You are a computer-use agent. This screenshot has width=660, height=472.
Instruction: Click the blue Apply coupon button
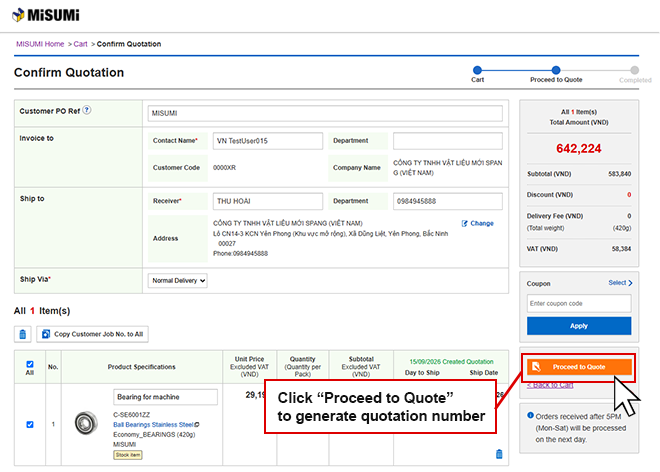pyautogui.click(x=579, y=326)
